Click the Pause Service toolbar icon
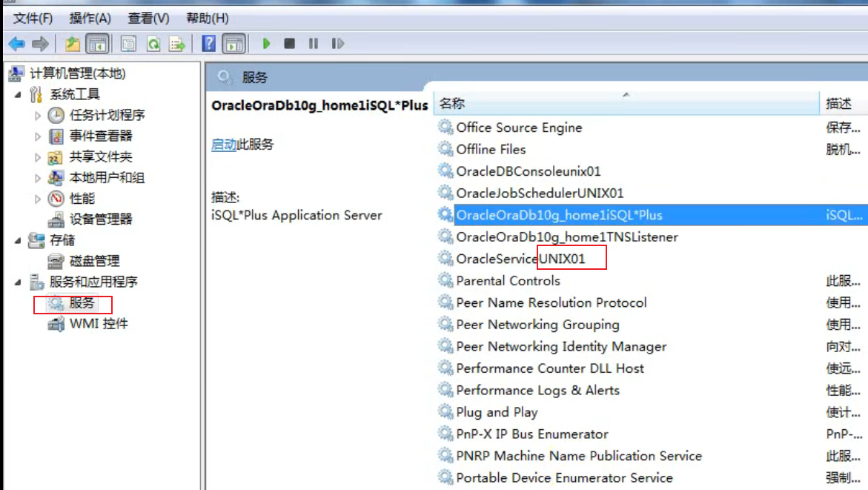The width and height of the screenshot is (868, 490). [314, 43]
